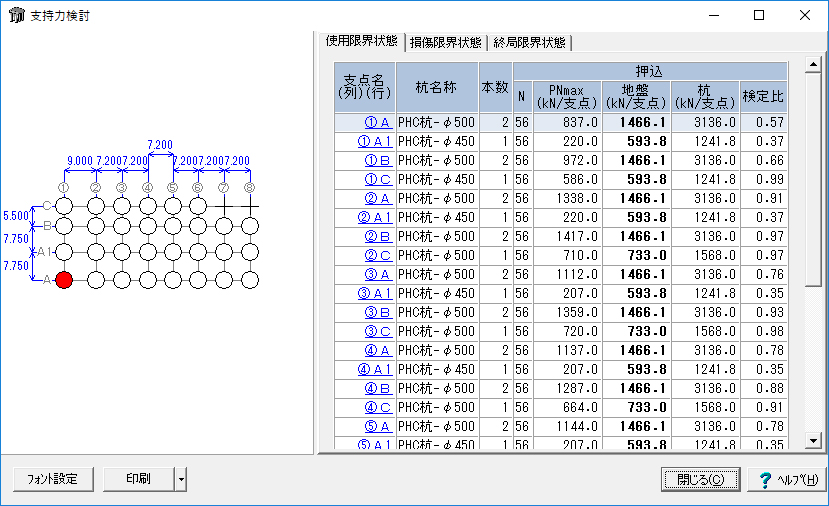Viewport: 829px width, 506px height.
Task: Open the ① C support link
Action: tap(378, 180)
